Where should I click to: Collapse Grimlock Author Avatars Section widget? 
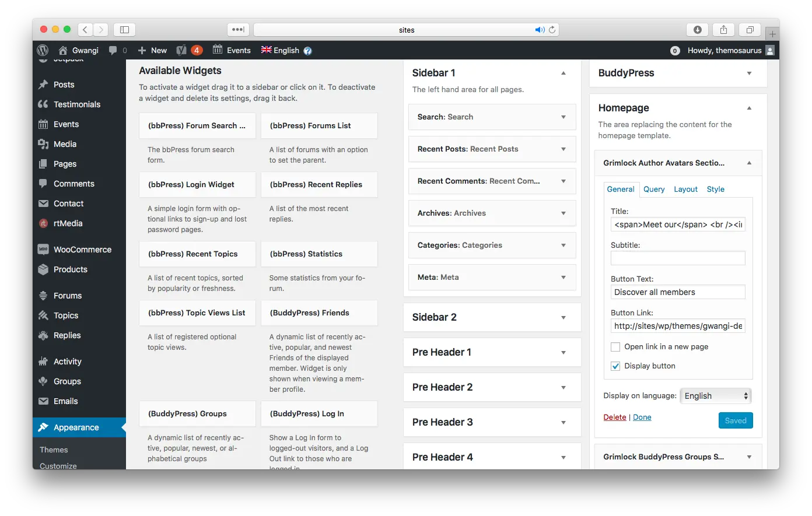tap(749, 163)
